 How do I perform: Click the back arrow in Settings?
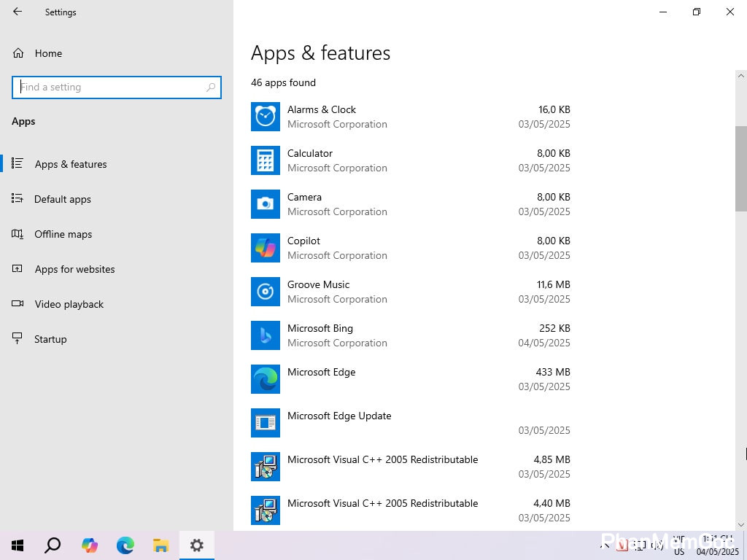pyautogui.click(x=18, y=12)
